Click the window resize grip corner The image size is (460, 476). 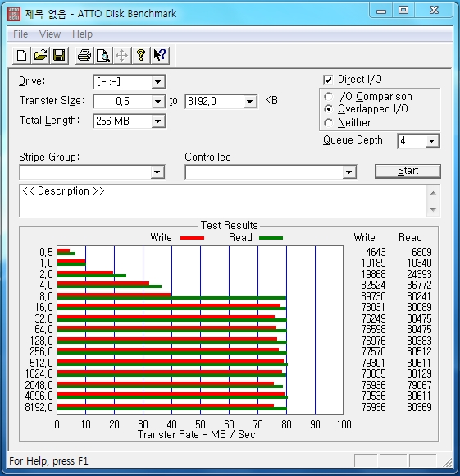pos(448,462)
